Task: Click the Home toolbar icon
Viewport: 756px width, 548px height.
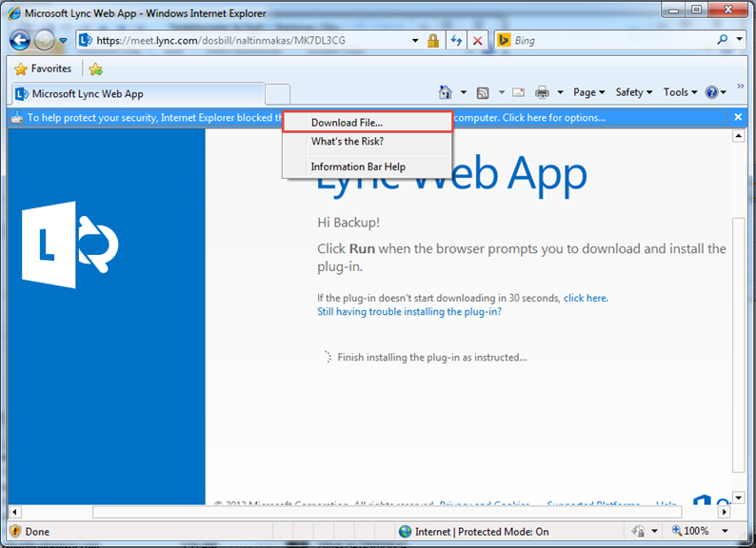Action: pos(446,92)
